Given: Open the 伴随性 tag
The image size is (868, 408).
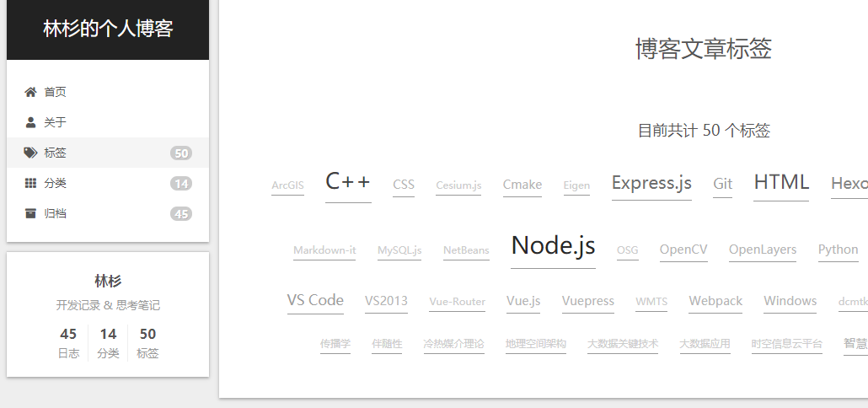Looking at the screenshot, I should pos(387,344).
